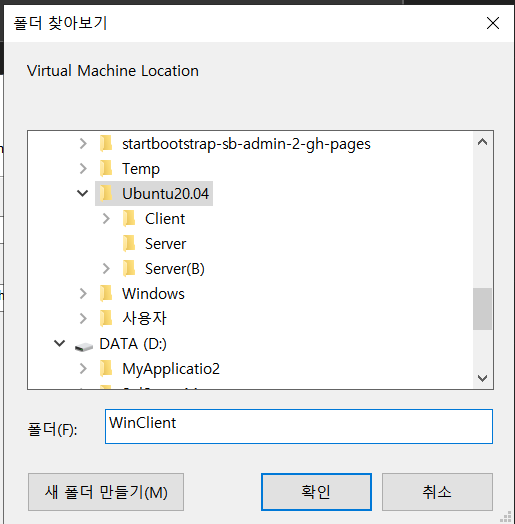Select the Ubuntu20.04 folder name

(165, 193)
